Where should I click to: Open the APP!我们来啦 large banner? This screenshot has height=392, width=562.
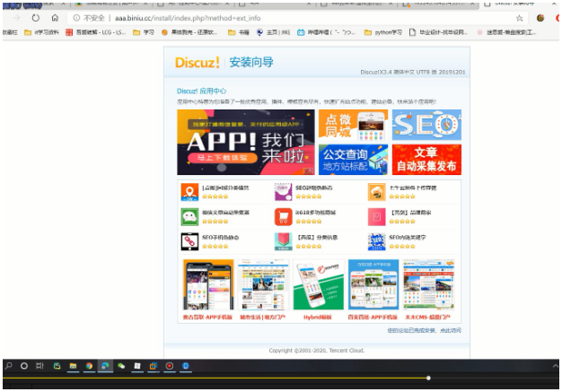(x=246, y=142)
